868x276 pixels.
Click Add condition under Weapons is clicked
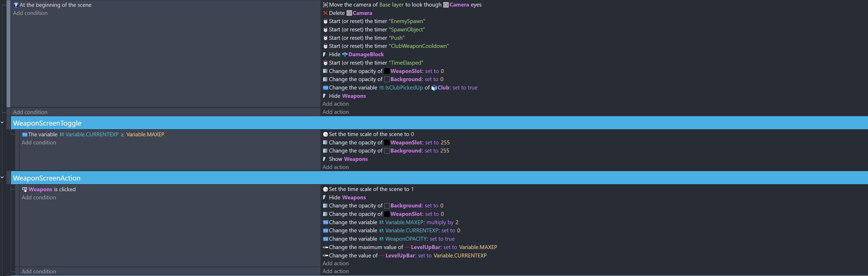pyautogui.click(x=39, y=198)
